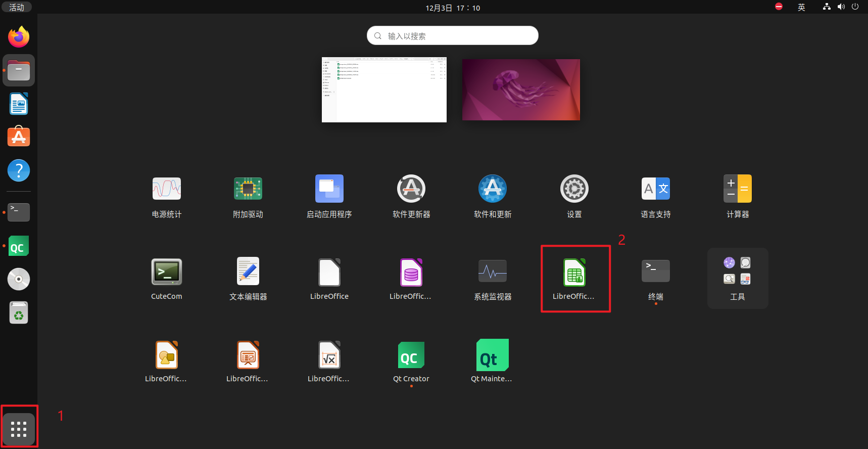This screenshot has width=868, height=449.
Task: Launch 计算器 calculator
Action: 738,197
